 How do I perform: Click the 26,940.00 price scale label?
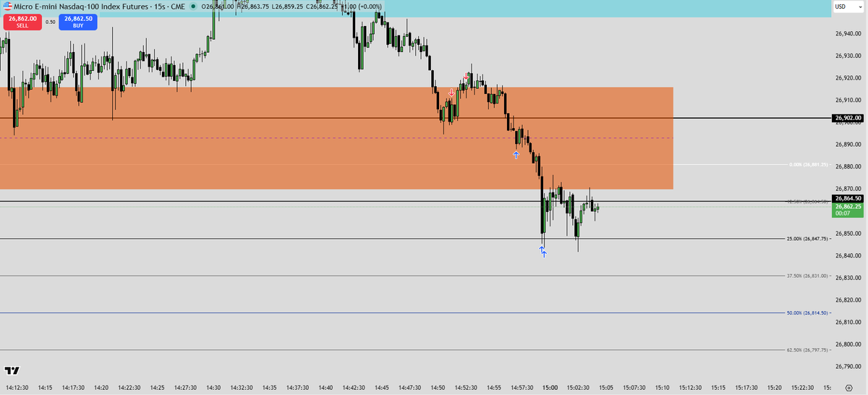848,33
